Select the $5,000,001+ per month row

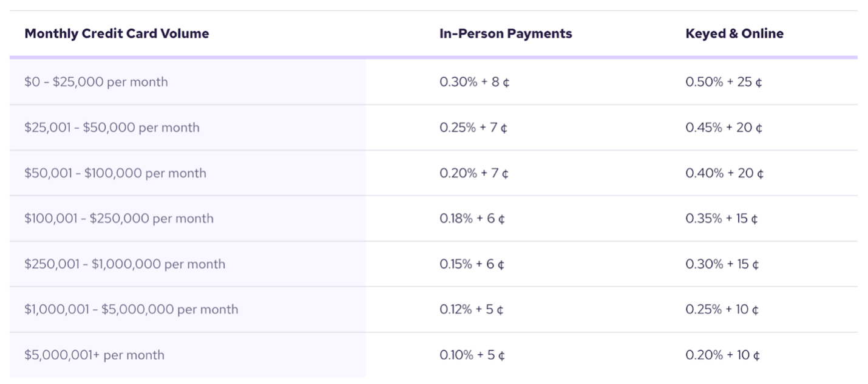[x=433, y=355]
